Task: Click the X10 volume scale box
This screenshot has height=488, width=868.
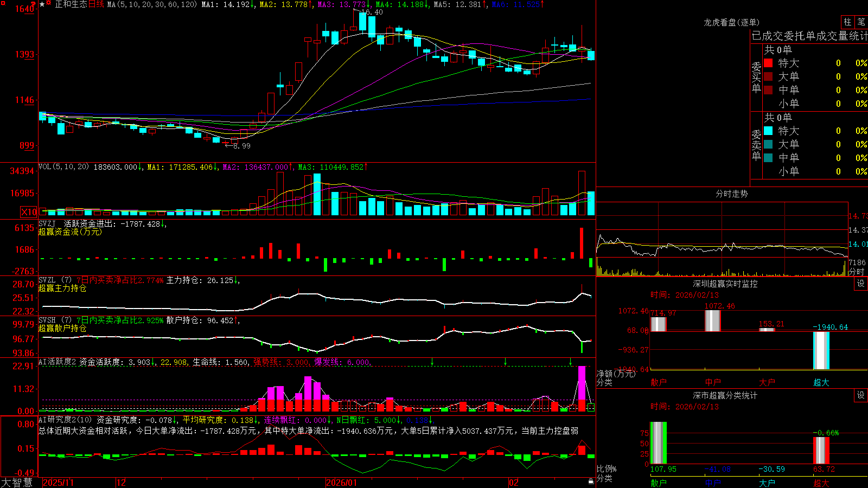Action: pyautogui.click(x=29, y=212)
